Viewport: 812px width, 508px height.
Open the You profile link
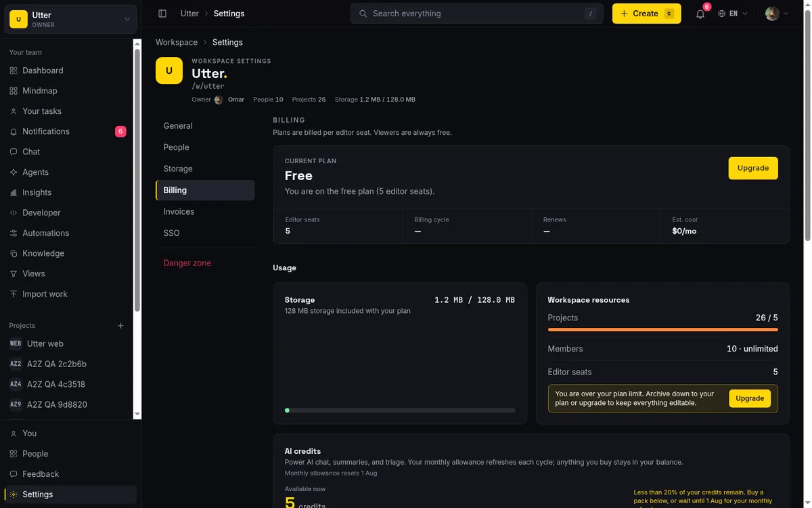(x=70, y=433)
